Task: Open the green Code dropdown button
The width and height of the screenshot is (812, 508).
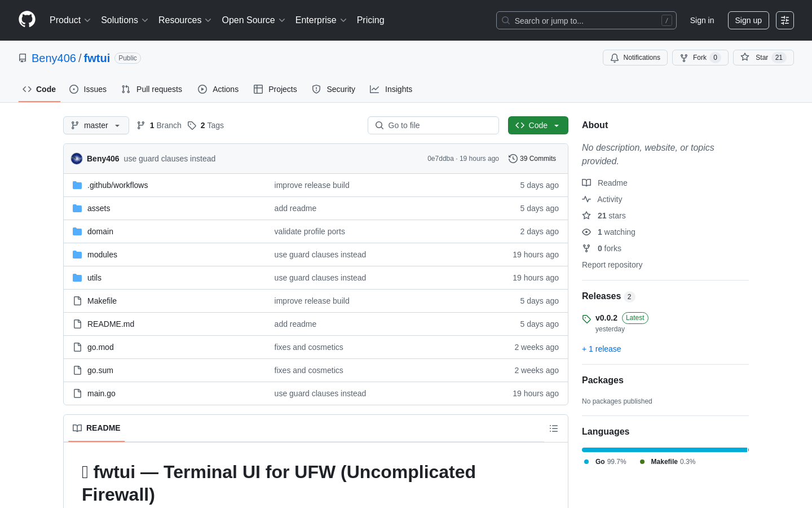Action: tap(538, 125)
